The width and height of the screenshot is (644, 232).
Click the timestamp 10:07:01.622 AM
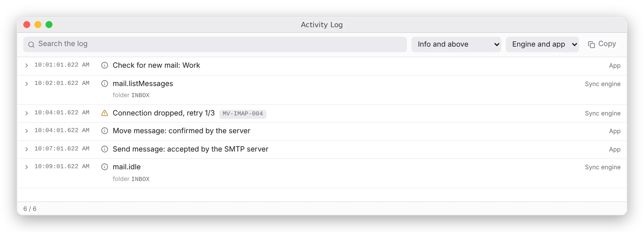[62, 148]
